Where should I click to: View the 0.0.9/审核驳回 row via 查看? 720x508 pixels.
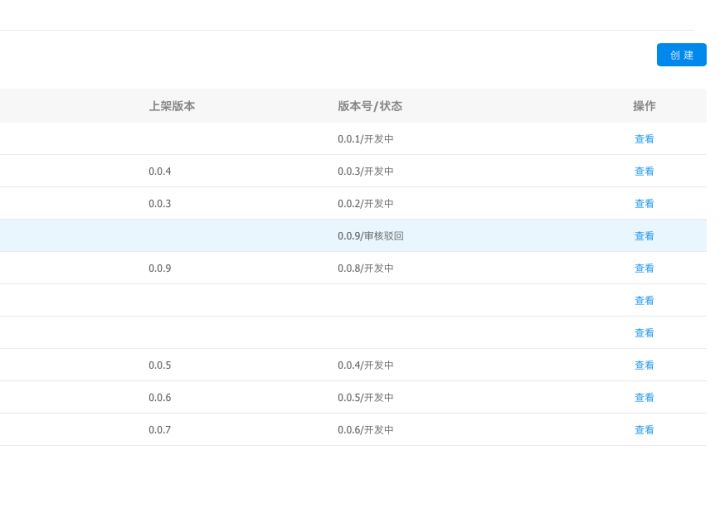click(x=644, y=236)
